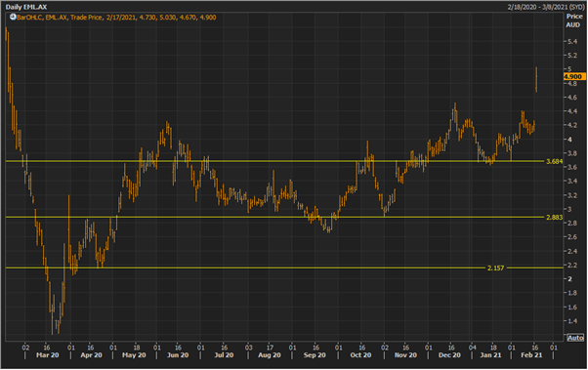Click the clock icon beside the BarOHLC legend

tap(13, 17)
